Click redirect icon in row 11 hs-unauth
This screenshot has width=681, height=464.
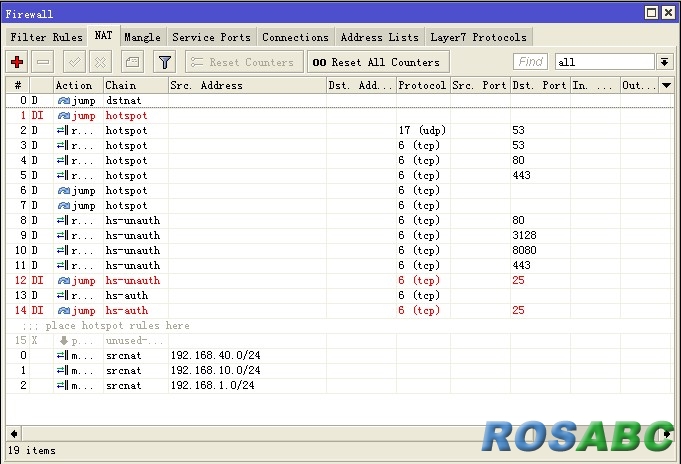63,265
